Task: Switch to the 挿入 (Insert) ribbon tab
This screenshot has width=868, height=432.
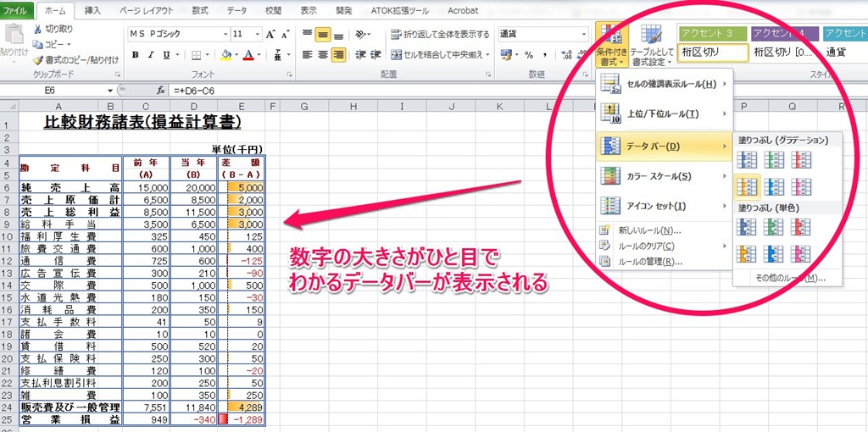Action: coord(93,11)
